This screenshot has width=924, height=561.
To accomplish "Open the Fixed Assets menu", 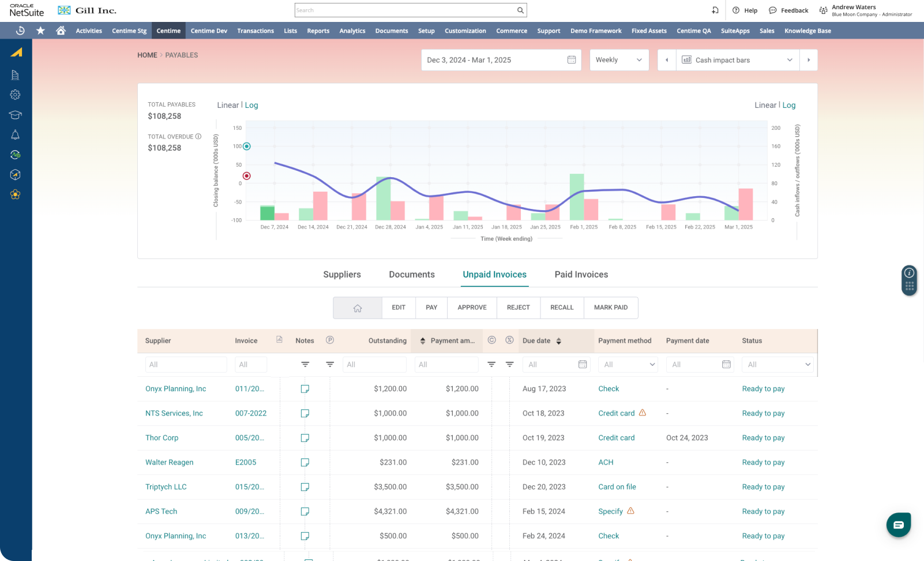I will pyautogui.click(x=649, y=31).
